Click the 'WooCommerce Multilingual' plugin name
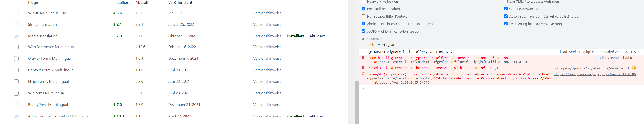The height and width of the screenshot is (124, 644). [51, 47]
